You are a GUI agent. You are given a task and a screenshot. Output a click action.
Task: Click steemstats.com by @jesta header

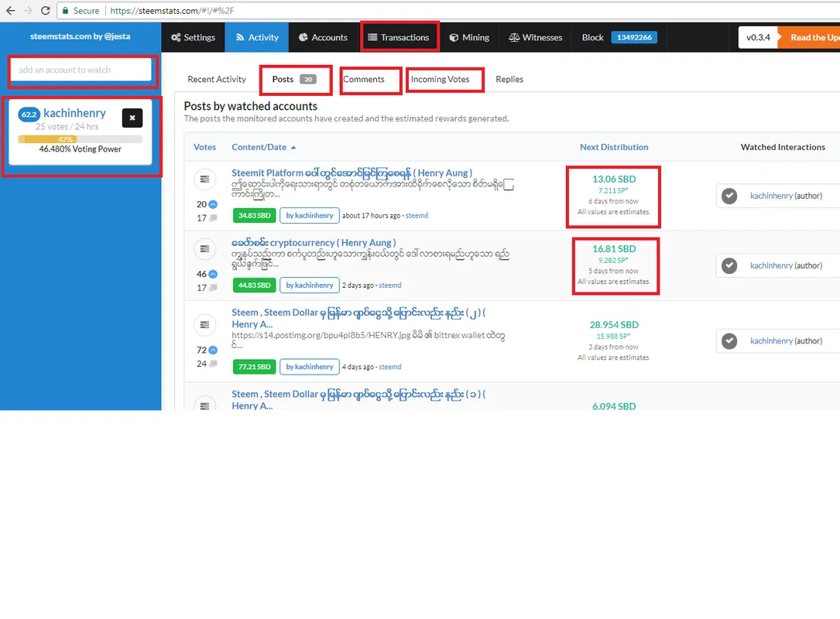click(81, 36)
